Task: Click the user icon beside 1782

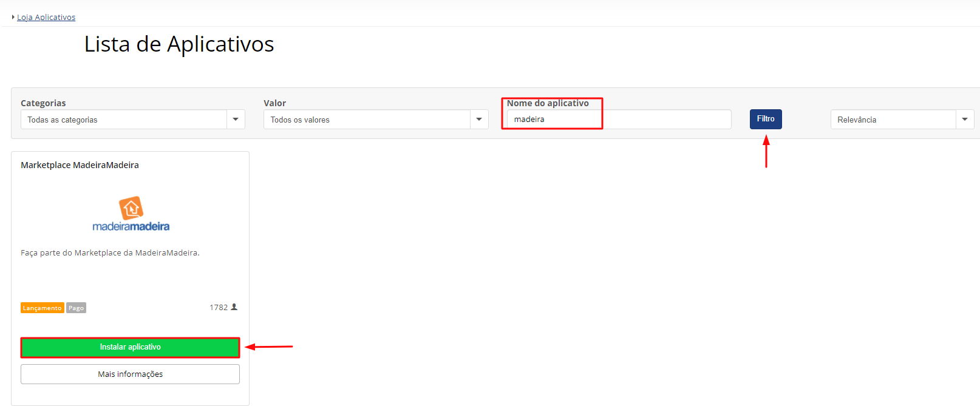Action: [x=234, y=307]
